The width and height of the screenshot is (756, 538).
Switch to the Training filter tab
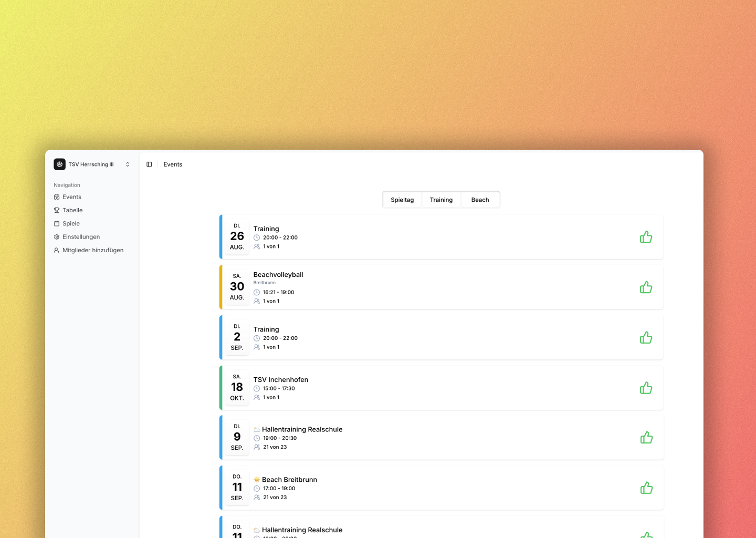(x=441, y=200)
